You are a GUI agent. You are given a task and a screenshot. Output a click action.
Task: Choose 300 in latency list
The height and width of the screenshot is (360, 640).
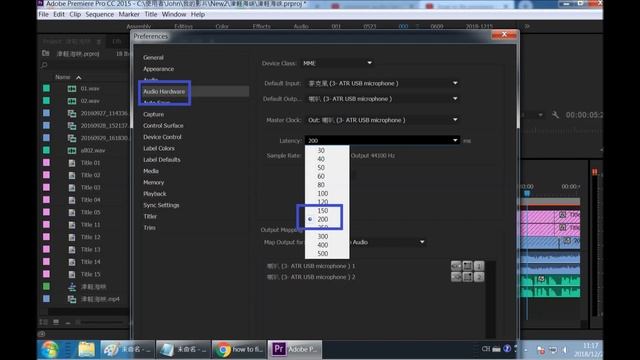tap(322, 236)
